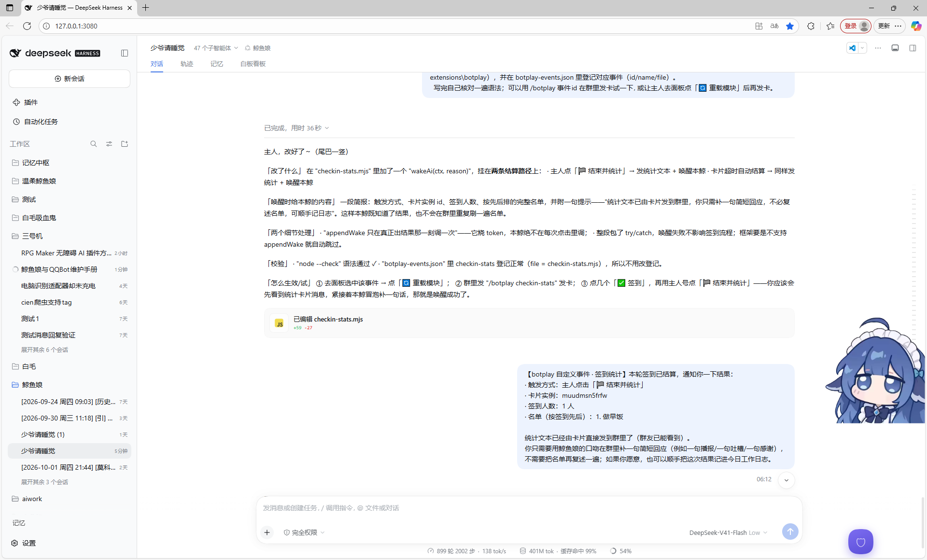This screenshot has height=560, width=927.
Task: Open 测试消息回复验证 conversation
Action: (70, 335)
